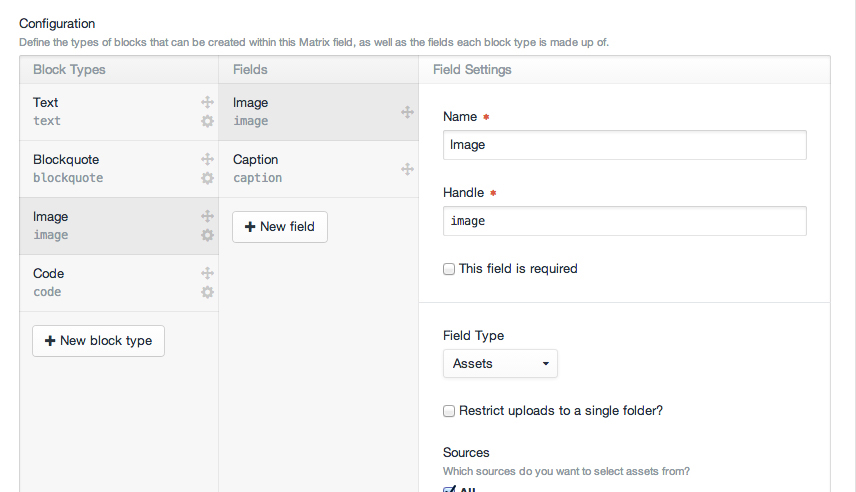Click the move handle for Code block type
Image resolution: width=856 pixels, height=492 pixels.
click(207, 273)
